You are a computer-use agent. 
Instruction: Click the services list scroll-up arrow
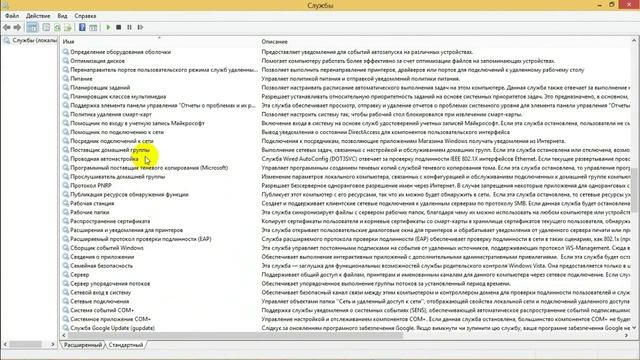pyautogui.click(x=634, y=40)
